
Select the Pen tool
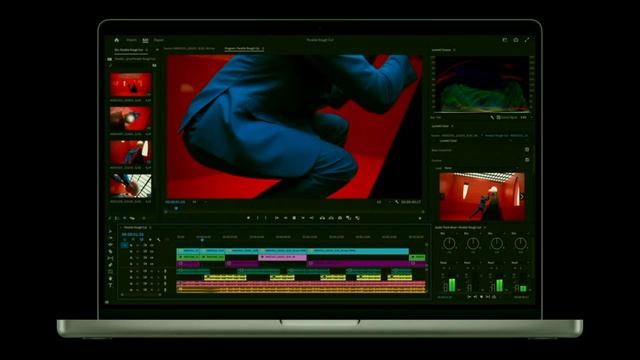tap(110, 265)
